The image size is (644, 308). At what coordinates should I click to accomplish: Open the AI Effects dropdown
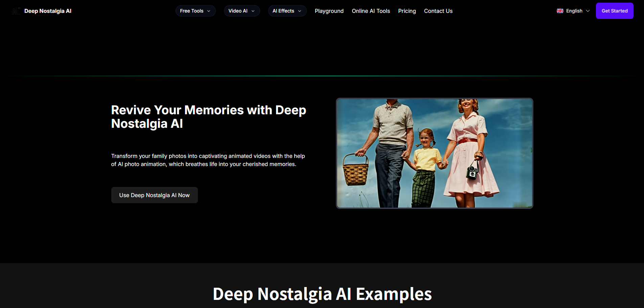[283, 11]
